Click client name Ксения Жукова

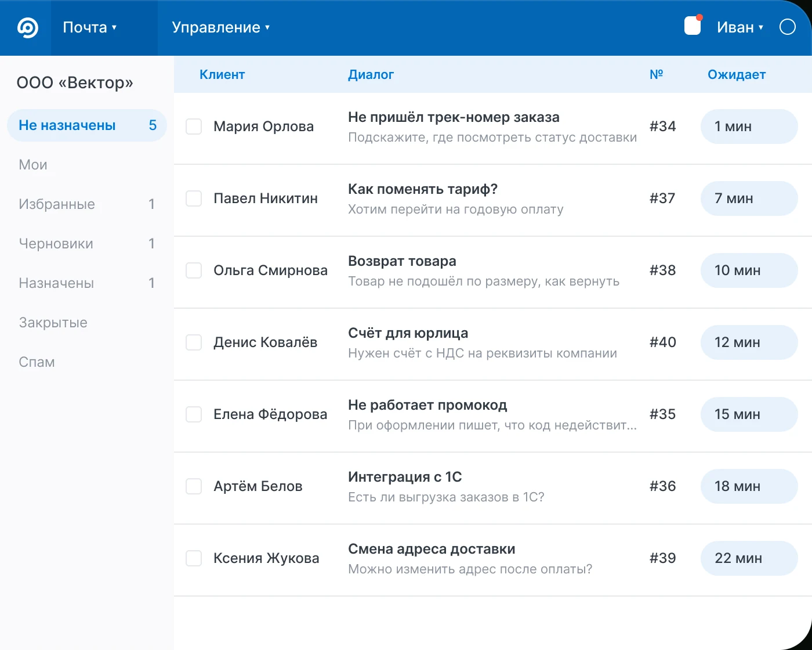[x=266, y=558]
